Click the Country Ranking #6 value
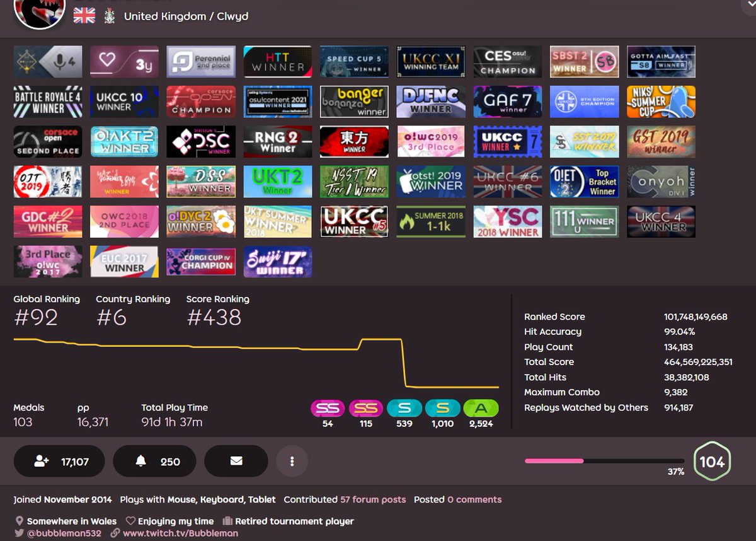Image resolution: width=756 pixels, height=541 pixels. tap(112, 318)
